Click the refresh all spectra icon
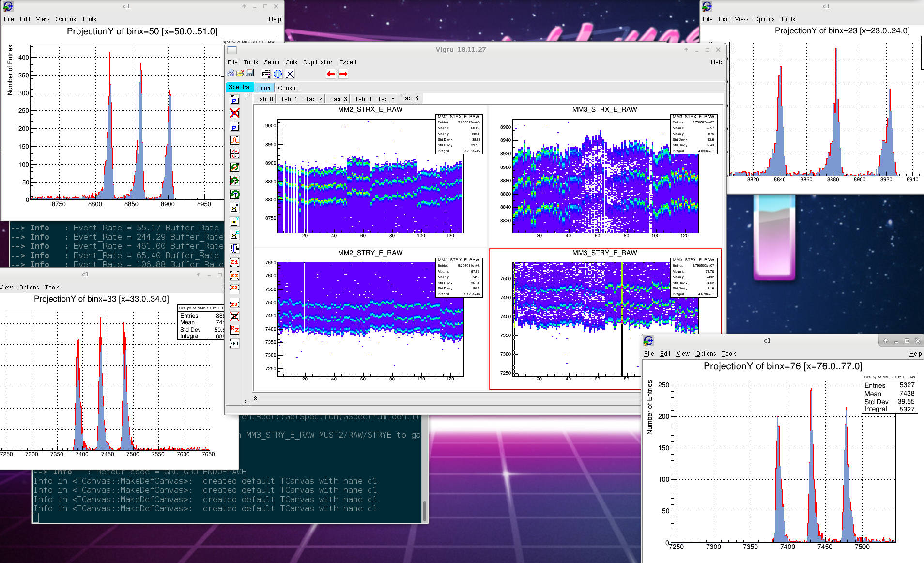This screenshot has height=563, width=924. pyautogui.click(x=234, y=181)
